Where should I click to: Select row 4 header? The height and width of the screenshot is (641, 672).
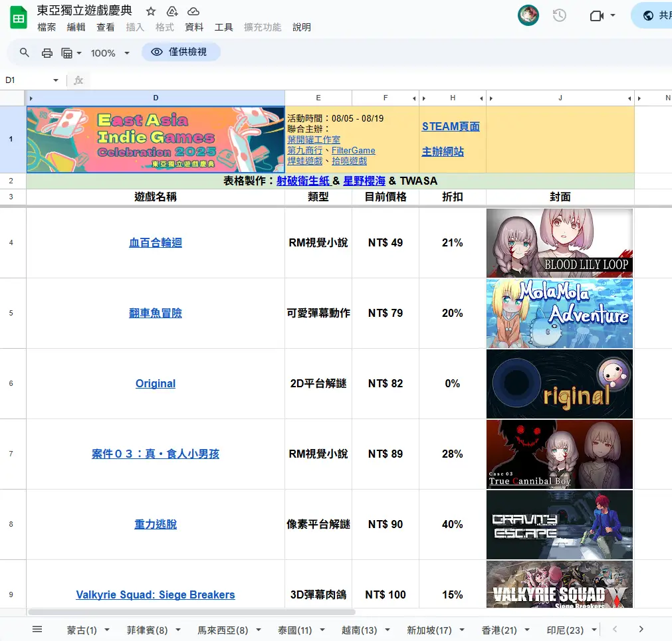(x=11, y=243)
